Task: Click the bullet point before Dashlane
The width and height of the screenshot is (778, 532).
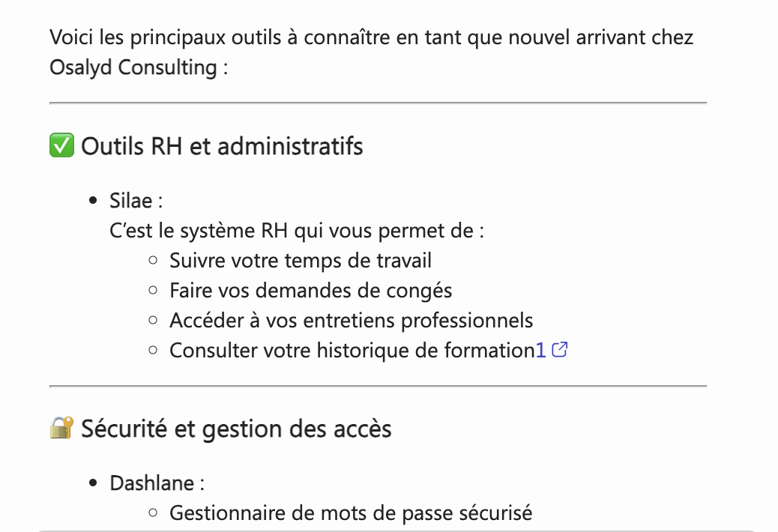Action: click(94, 483)
